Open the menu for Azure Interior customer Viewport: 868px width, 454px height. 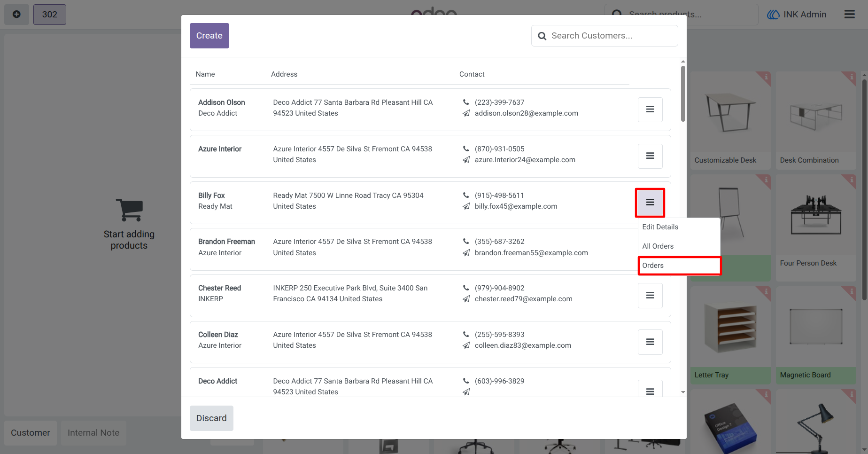point(650,156)
